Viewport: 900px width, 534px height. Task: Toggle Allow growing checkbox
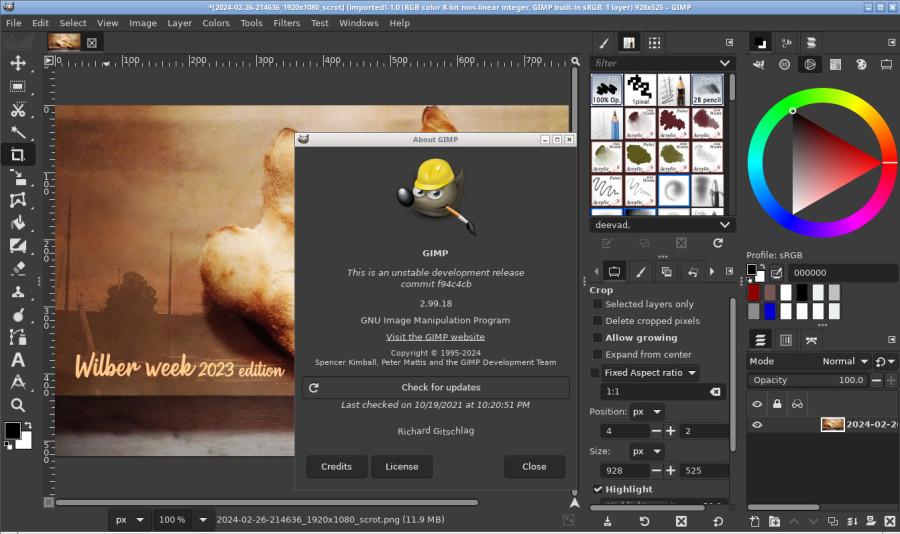597,338
